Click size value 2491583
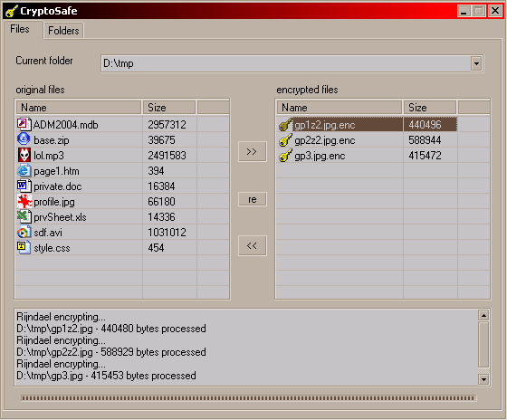This screenshot has width=507, height=420. (167, 156)
